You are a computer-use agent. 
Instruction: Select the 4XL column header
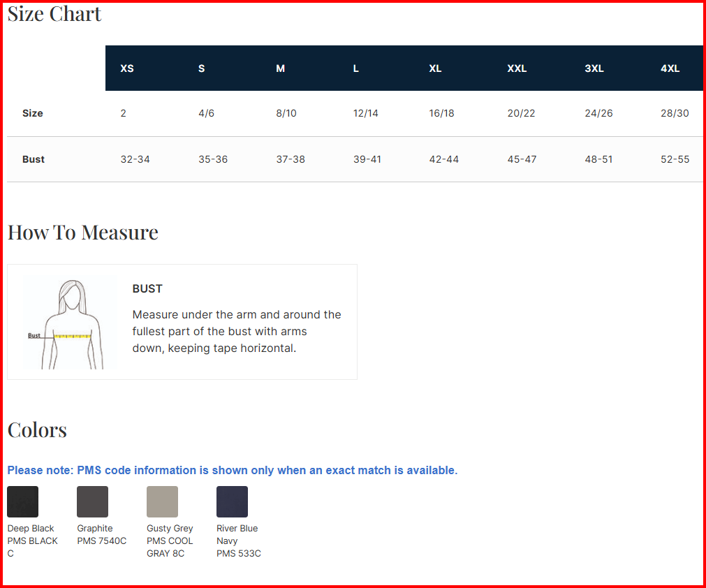pos(670,68)
